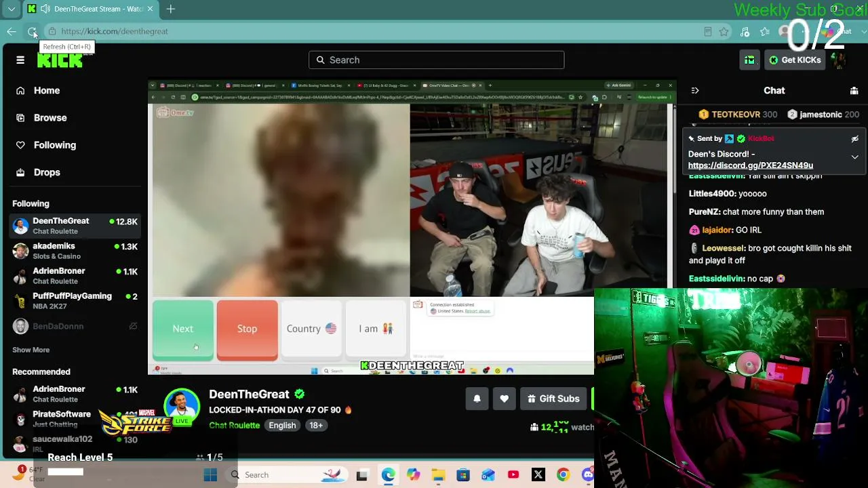This screenshot has width=868, height=488.
Task: Click the KickBot username in pinned message
Action: pos(761,139)
